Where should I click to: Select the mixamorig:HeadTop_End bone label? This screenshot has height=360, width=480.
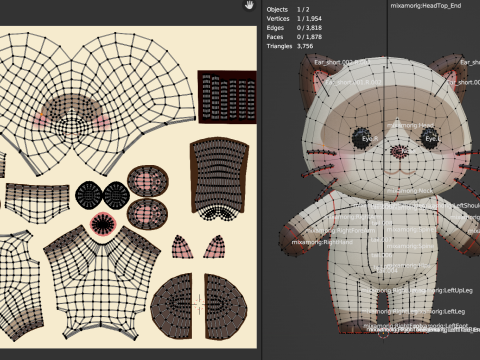(426, 5)
